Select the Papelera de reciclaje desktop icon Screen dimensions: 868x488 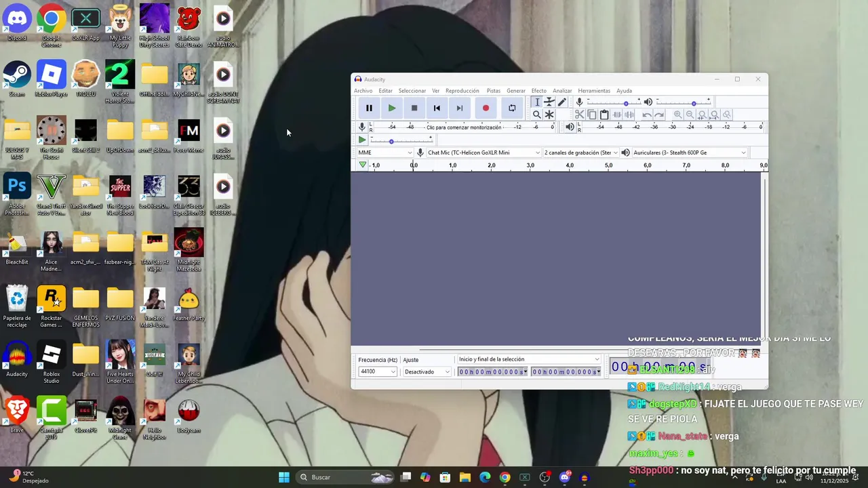(x=17, y=306)
